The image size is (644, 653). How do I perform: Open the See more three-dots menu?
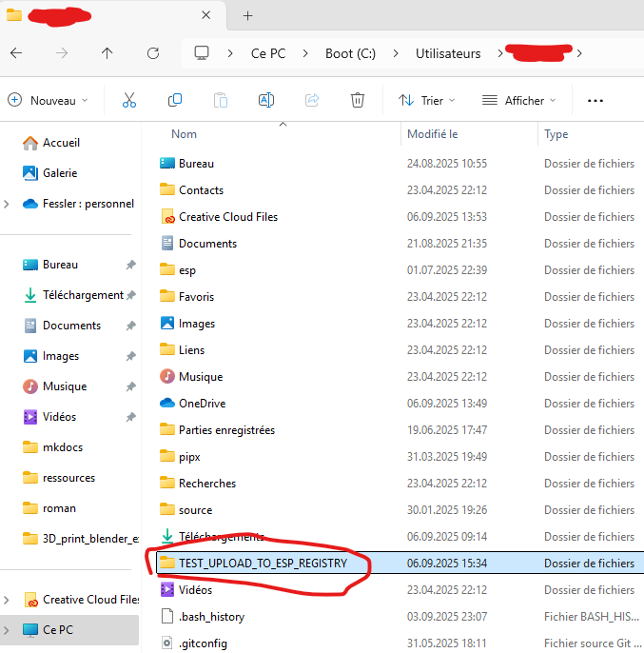pos(595,100)
